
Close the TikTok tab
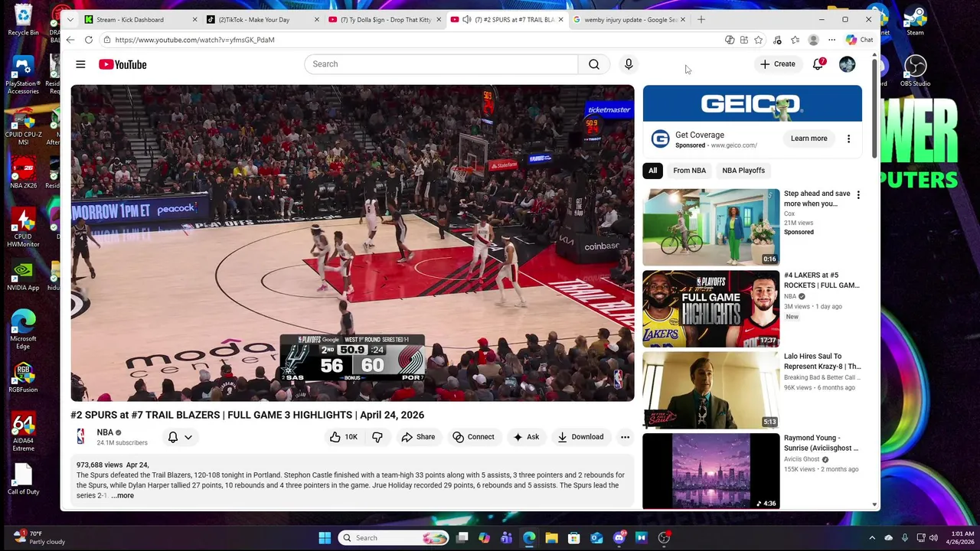(x=317, y=20)
